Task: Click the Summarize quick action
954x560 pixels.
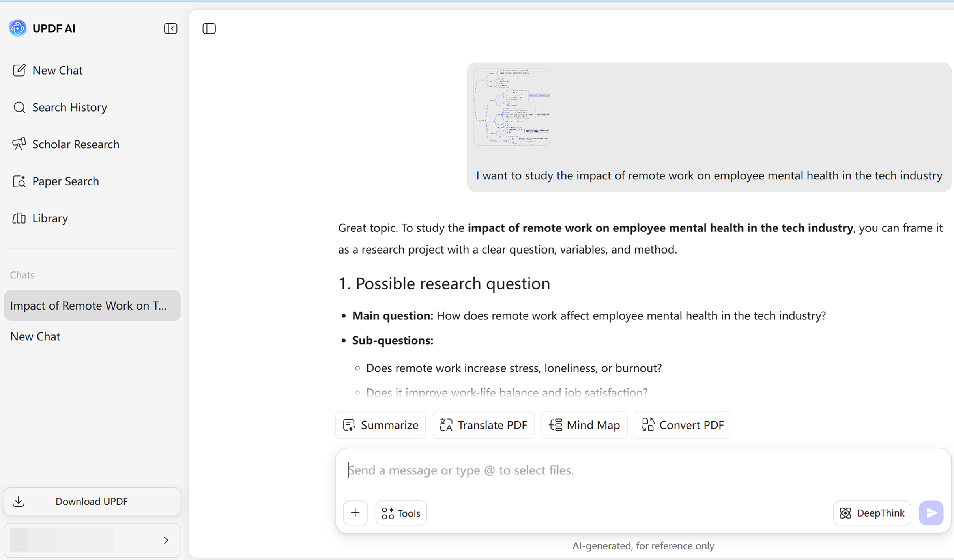Action: 380,425
